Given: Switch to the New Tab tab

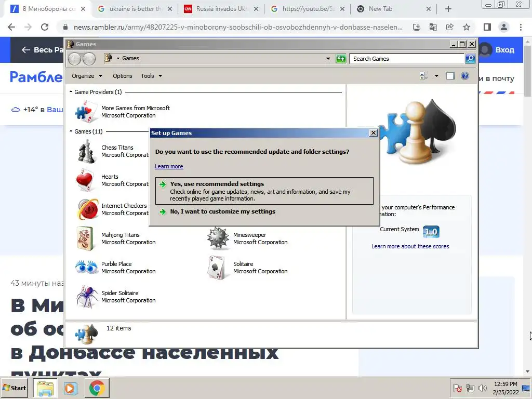Looking at the screenshot, I should (x=394, y=9).
